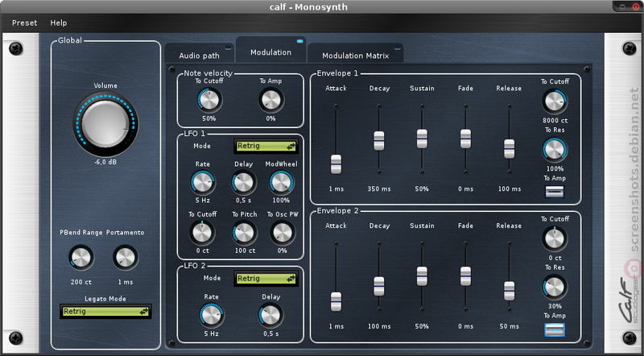Click the 50% Note velocity To Cutoff value

pos(209,118)
